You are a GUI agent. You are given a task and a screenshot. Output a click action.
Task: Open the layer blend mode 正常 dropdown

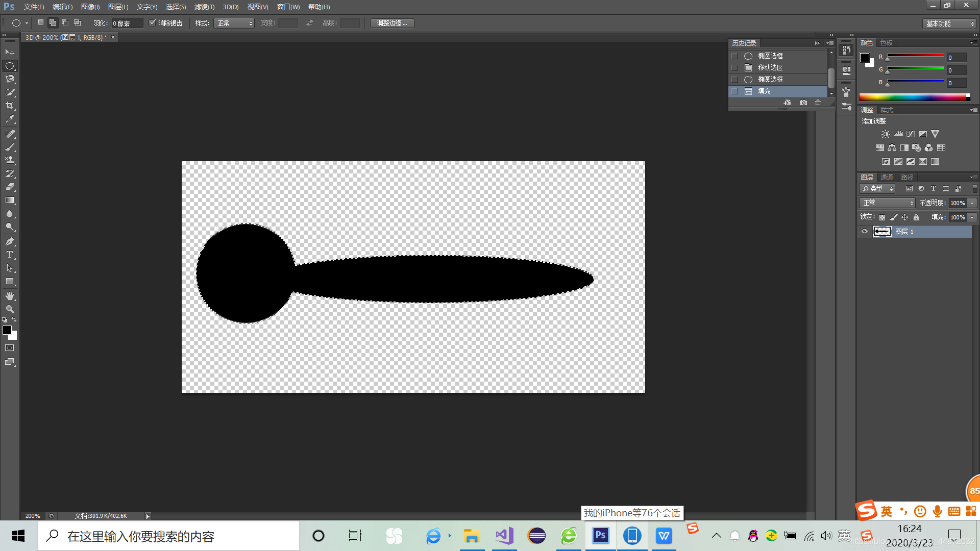(888, 203)
